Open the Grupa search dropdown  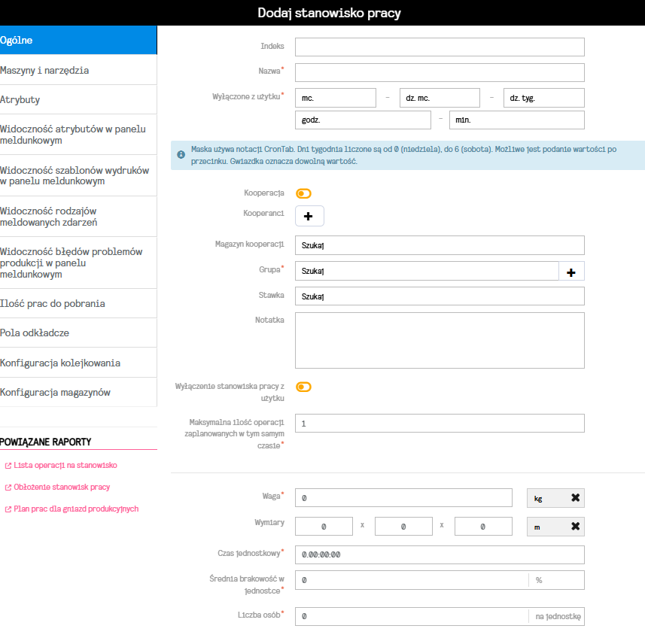(x=426, y=272)
